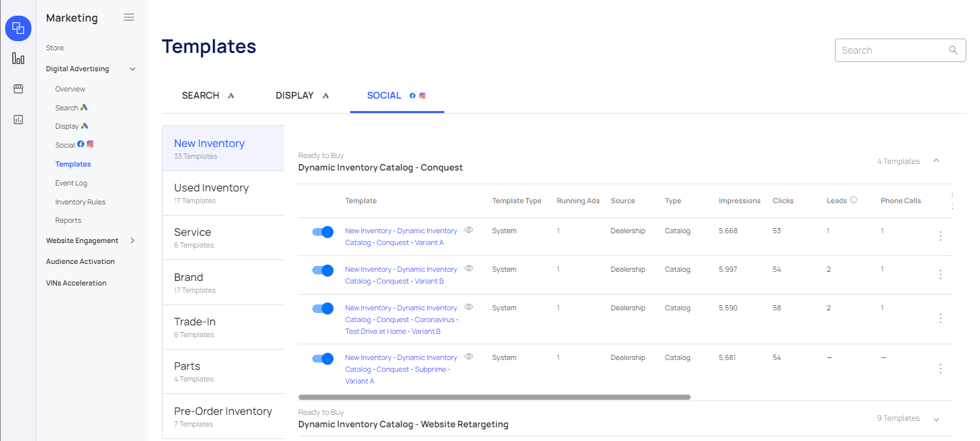The image size is (980, 441).
Task: Open the storefront icon in left rail
Action: coord(18,89)
